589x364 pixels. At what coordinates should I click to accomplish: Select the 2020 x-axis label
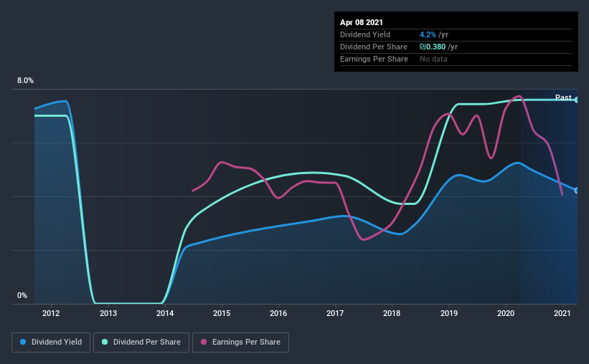coord(506,313)
